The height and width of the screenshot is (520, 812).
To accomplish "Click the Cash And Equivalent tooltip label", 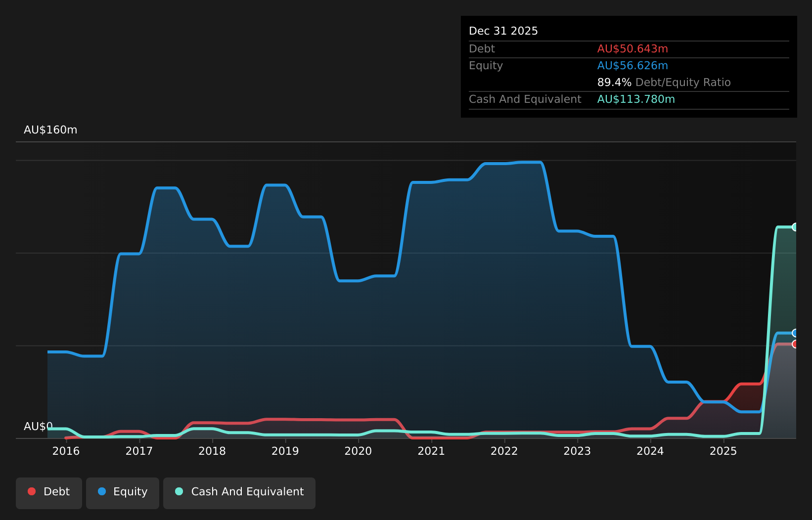I will (525, 99).
